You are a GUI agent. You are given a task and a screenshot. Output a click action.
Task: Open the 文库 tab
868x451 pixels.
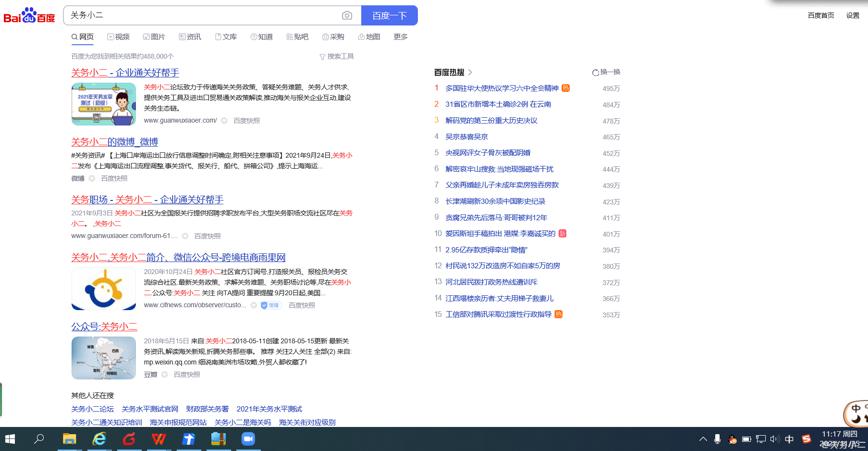[226, 37]
